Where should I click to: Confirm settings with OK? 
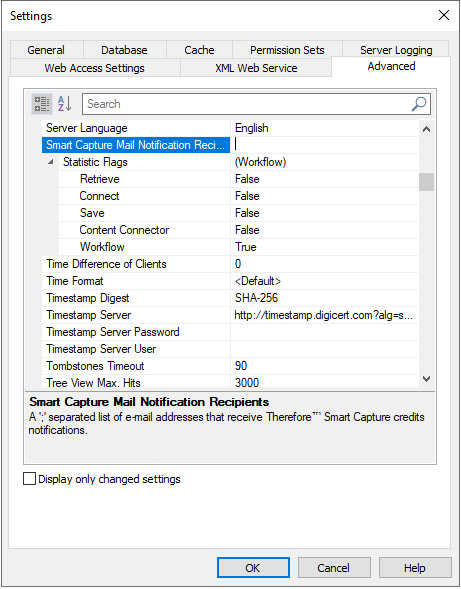pyautogui.click(x=253, y=568)
